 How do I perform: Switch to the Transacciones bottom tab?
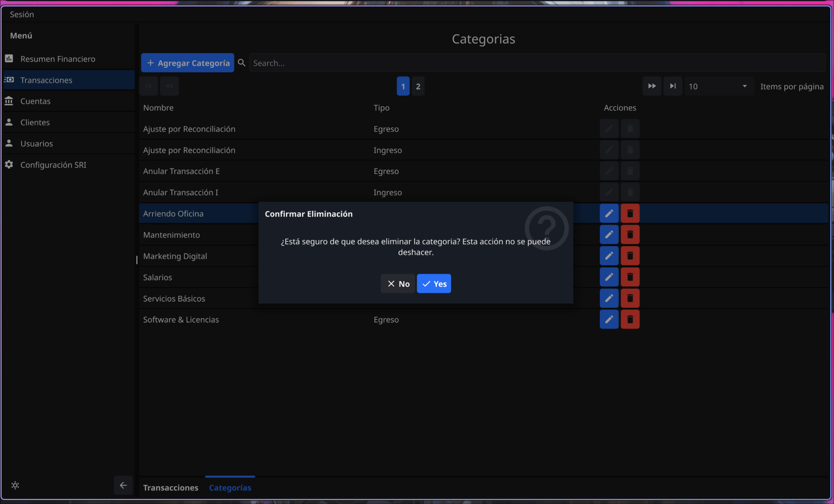coord(170,487)
